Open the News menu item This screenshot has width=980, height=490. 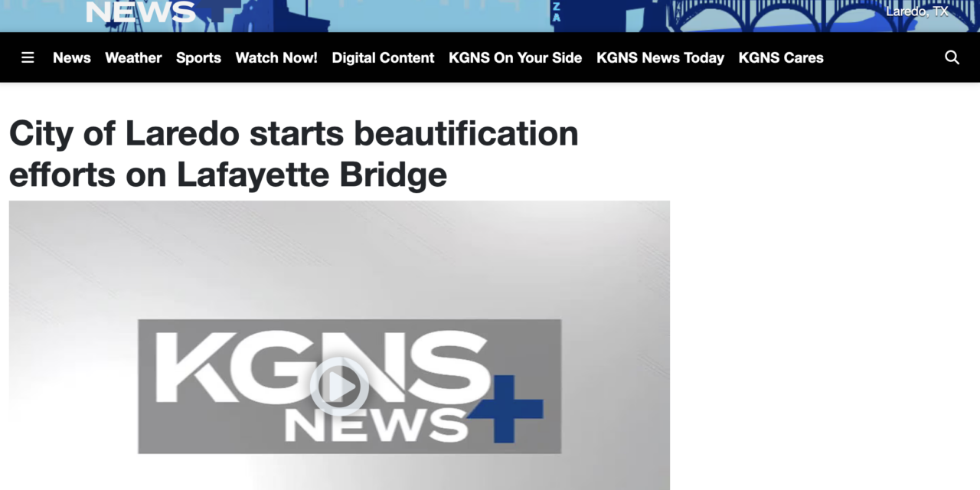coord(71,57)
